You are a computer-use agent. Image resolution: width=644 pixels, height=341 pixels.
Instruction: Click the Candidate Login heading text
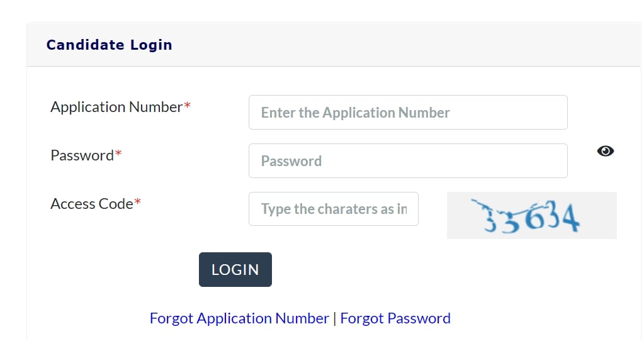(x=109, y=45)
